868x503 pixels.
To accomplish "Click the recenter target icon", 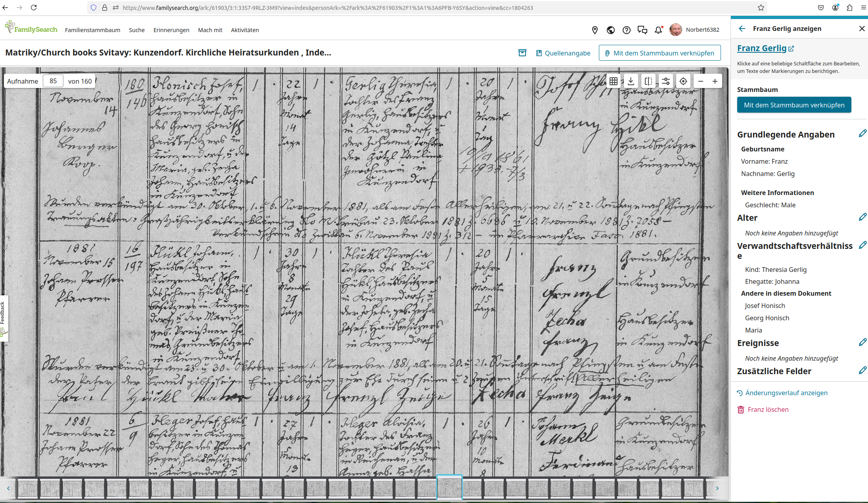I will coord(683,81).
